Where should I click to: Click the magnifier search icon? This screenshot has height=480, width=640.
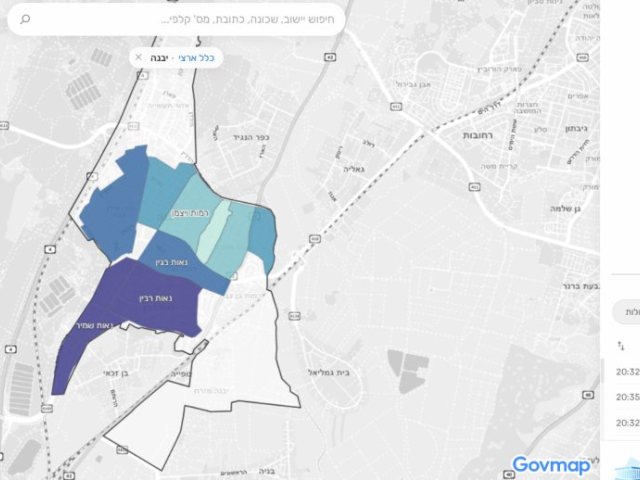25,19
